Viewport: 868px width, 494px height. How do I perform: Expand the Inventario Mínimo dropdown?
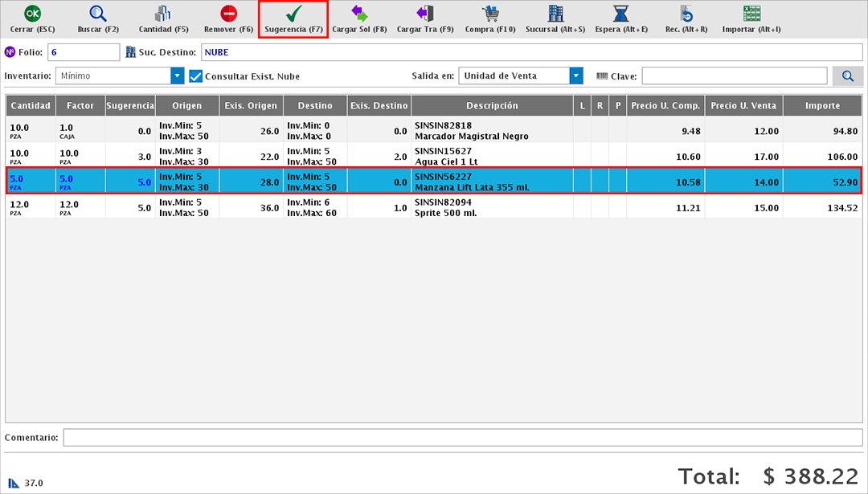click(x=178, y=76)
